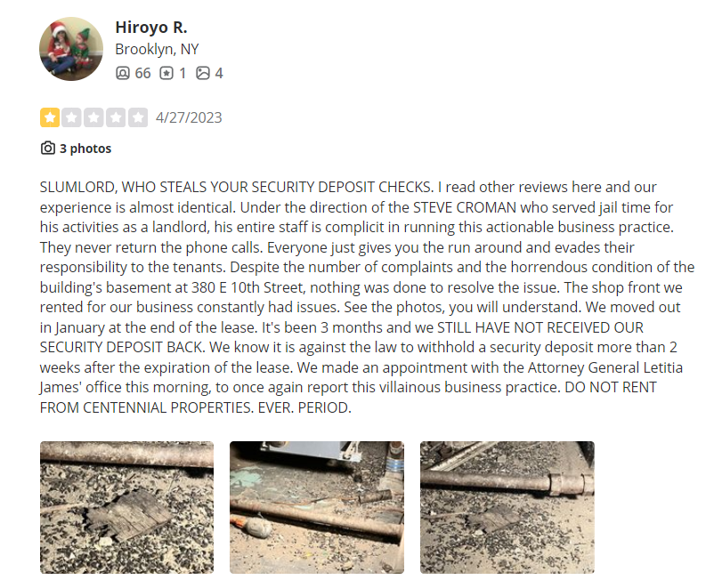Click the reviews count star icon
The width and height of the screenshot is (714, 588).
click(x=166, y=73)
